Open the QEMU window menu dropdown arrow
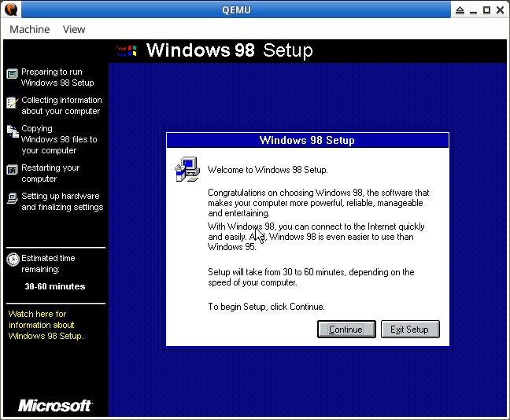This screenshot has height=420, width=510. (460, 9)
